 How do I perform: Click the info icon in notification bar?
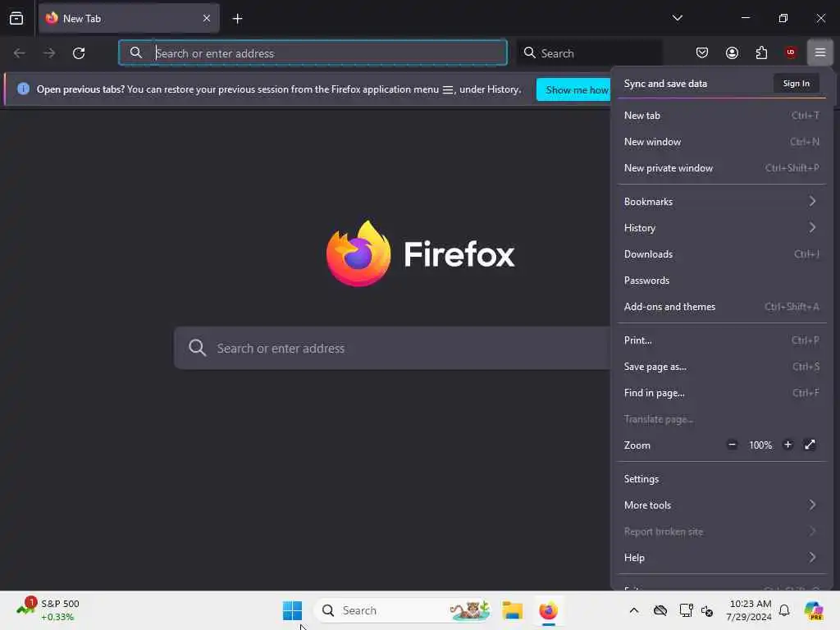pyautogui.click(x=23, y=89)
